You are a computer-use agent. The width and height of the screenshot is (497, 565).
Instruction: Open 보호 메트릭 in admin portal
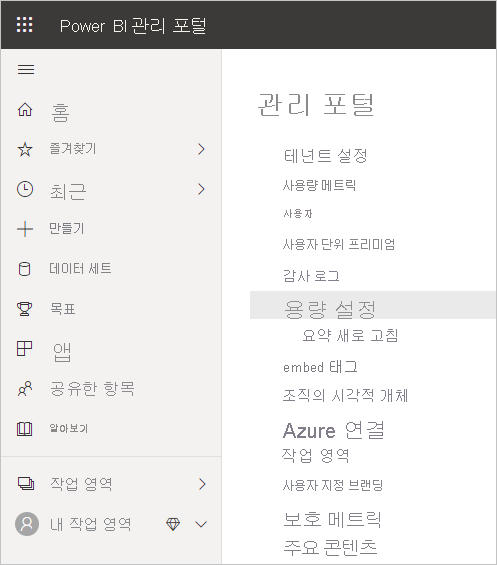pyautogui.click(x=332, y=519)
